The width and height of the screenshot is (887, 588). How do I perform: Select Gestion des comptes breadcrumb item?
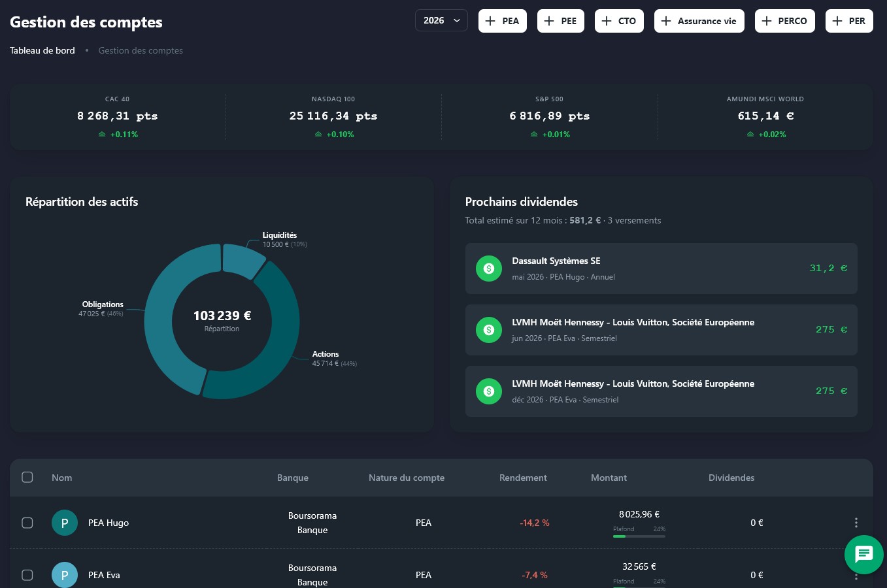click(x=141, y=50)
